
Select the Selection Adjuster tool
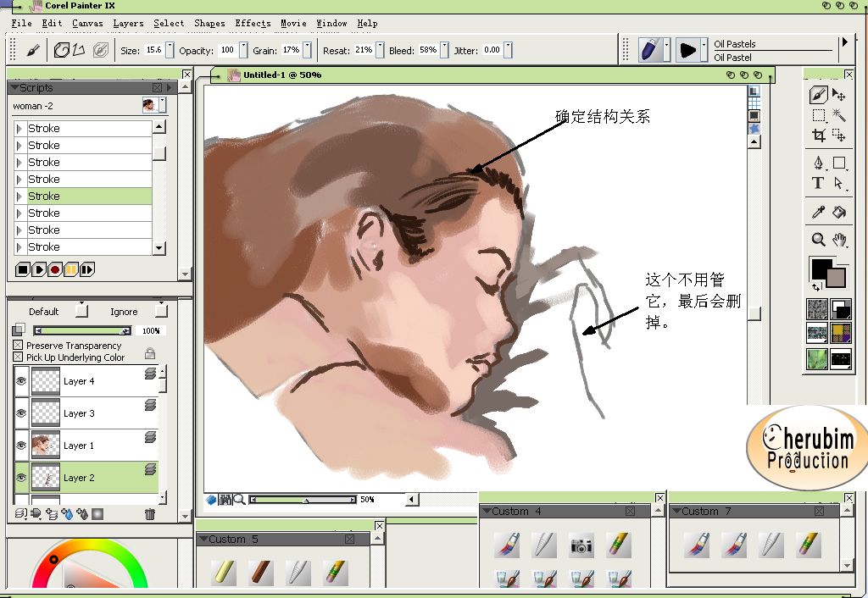838,135
